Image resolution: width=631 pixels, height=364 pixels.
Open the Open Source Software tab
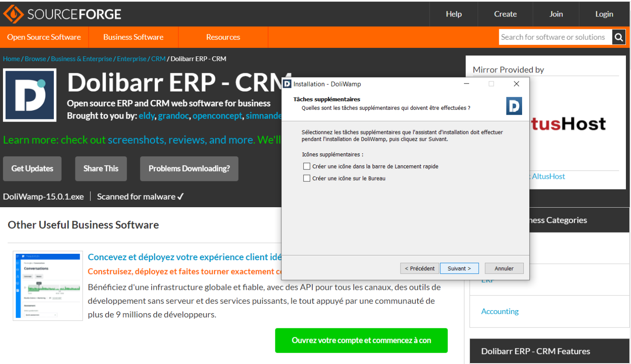(44, 37)
